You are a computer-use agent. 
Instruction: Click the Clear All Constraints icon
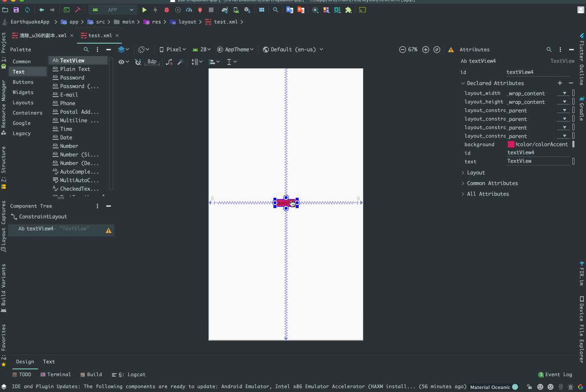coord(169,62)
